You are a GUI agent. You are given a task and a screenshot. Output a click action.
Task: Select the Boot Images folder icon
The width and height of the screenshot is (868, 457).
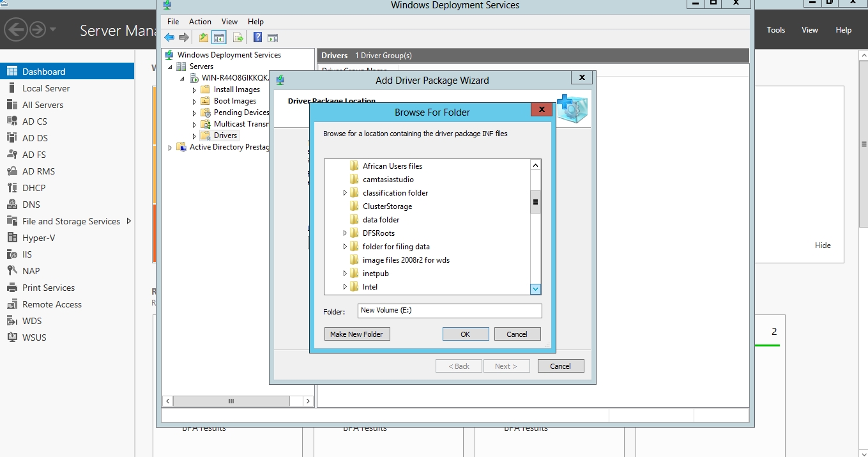(205, 101)
